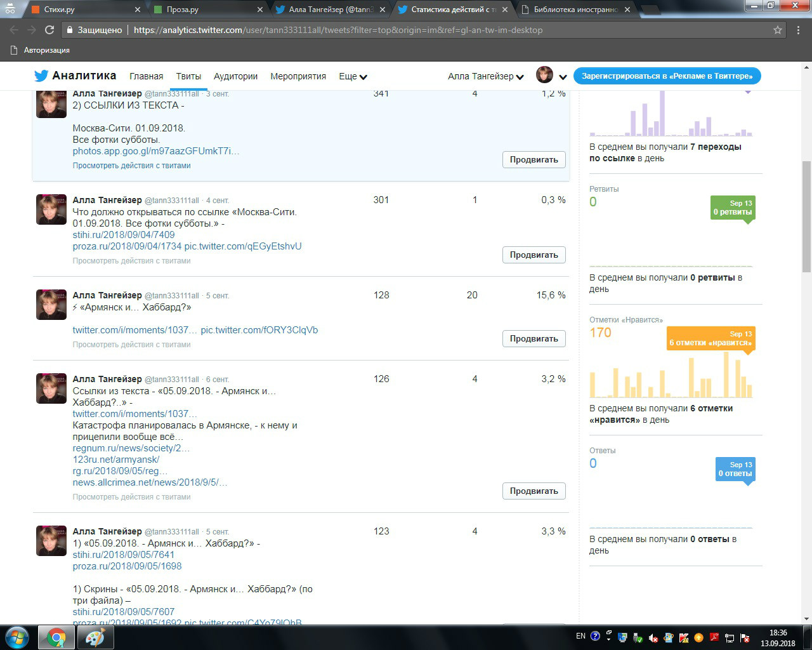This screenshot has height=650, width=812.
Task: Close the Проза.ру browser tab
Action: [260, 10]
